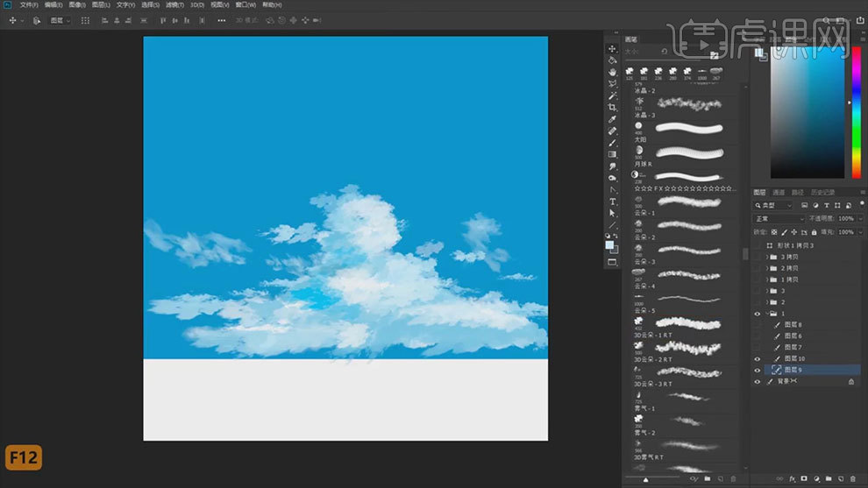
Task: Click the adjustment layer filter icon
Action: tap(815, 205)
